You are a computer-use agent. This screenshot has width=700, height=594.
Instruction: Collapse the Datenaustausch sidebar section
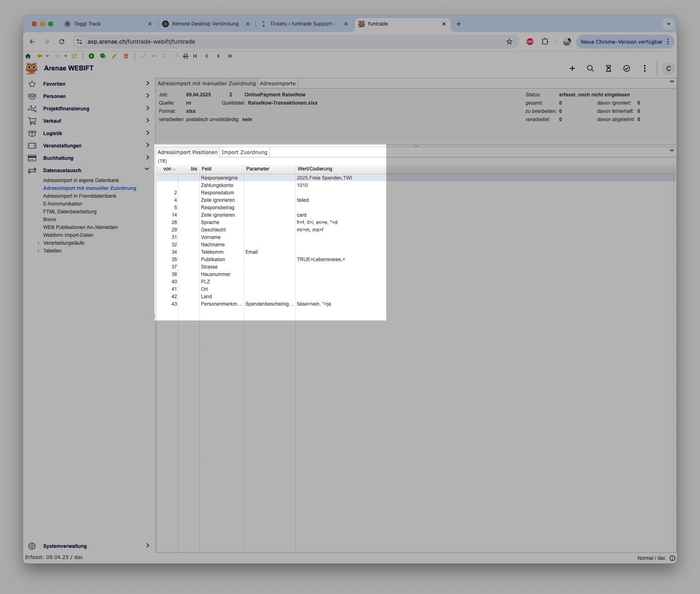tap(147, 170)
